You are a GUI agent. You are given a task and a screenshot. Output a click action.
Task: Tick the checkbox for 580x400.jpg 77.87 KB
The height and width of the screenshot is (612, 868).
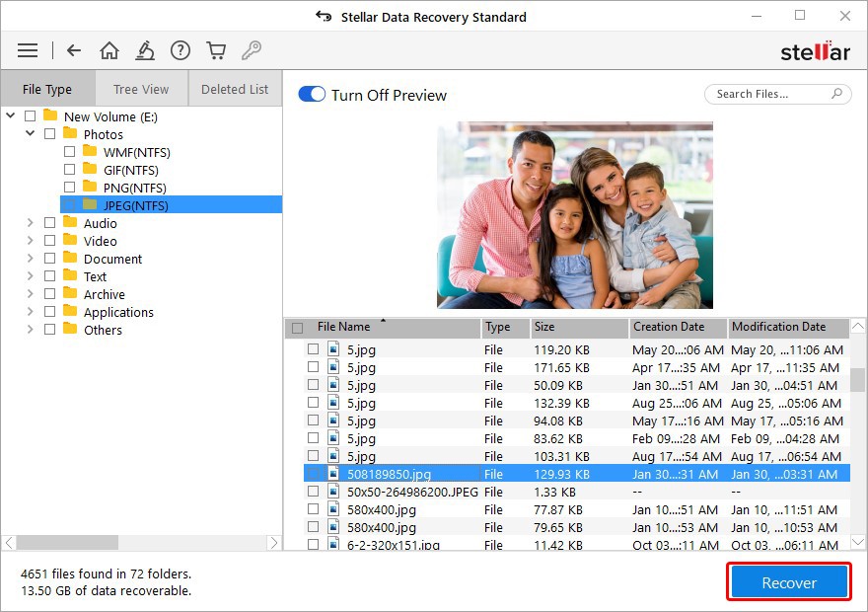(x=313, y=509)
